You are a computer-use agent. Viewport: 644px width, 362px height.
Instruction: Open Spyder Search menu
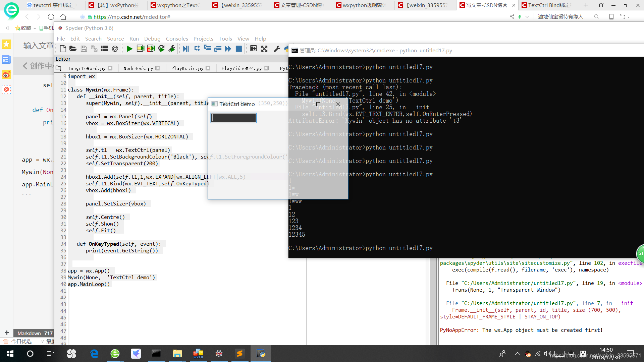click(x=93, y=39)
